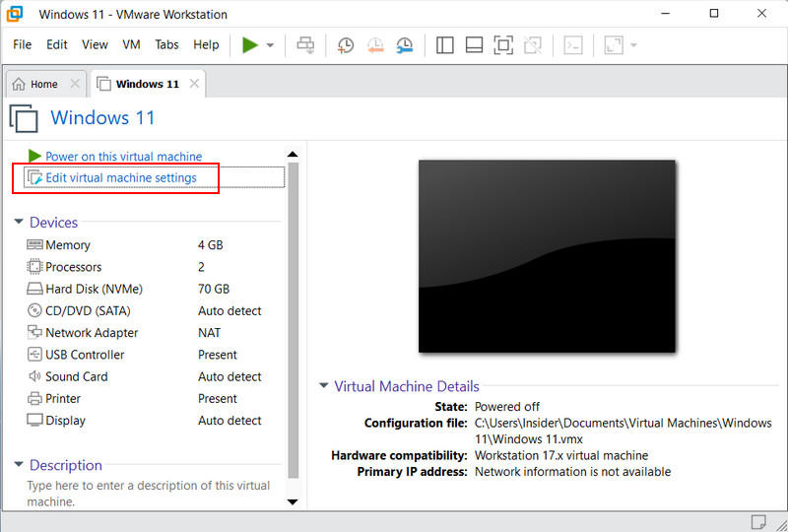Click the stretch guest display icon
Viewport: 788px width, 532px height.
pos(614,44)
